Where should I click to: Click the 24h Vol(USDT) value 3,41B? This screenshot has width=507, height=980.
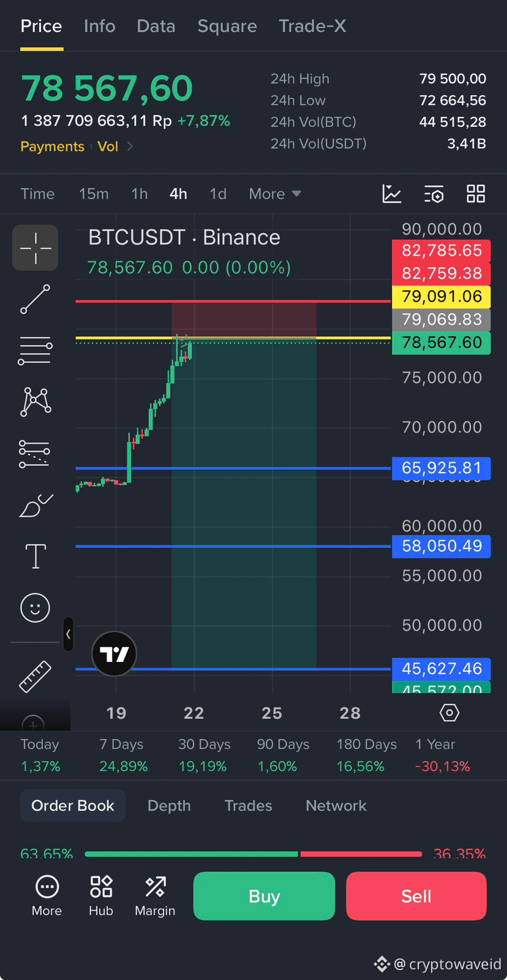click(x=467, y=143)
